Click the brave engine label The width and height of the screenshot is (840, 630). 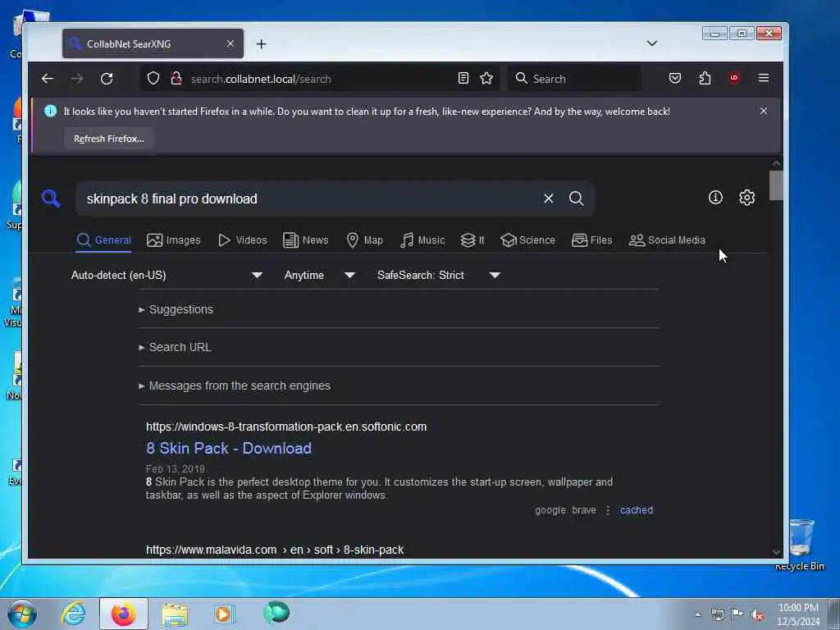click(584, 510)
